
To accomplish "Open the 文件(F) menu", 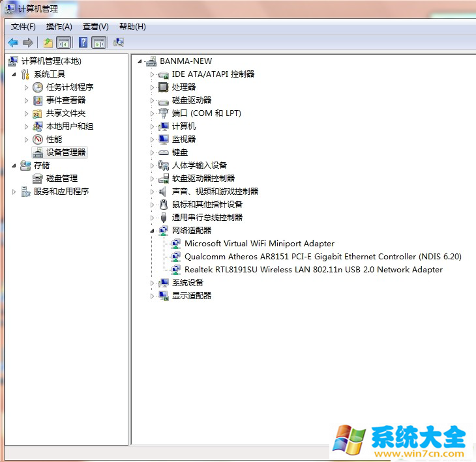I will click(x=23, y=27).
